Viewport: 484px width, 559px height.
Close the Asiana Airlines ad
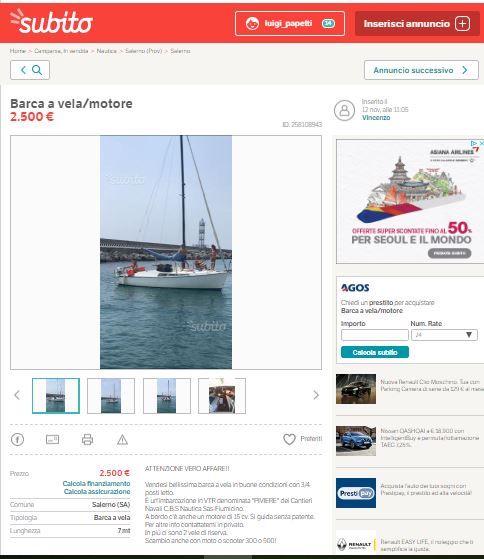481,143
